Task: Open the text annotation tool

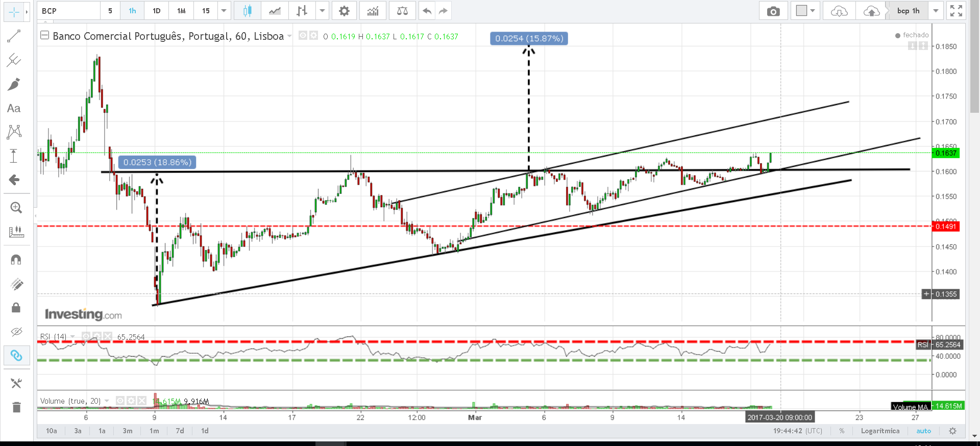Action: (x=14, y=108)
